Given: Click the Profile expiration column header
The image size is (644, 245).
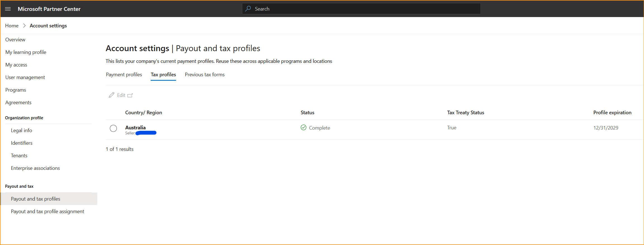Looking at the screenshot, I should coord(612,113).
